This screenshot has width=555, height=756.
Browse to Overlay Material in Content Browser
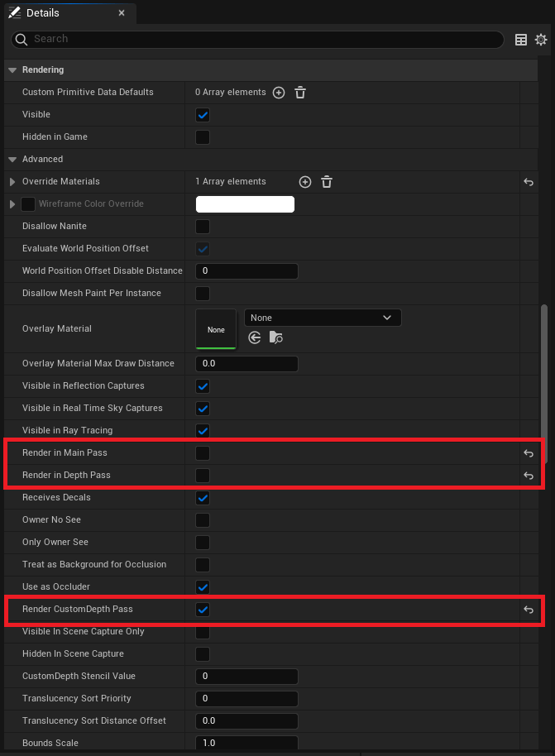(276, 337)
